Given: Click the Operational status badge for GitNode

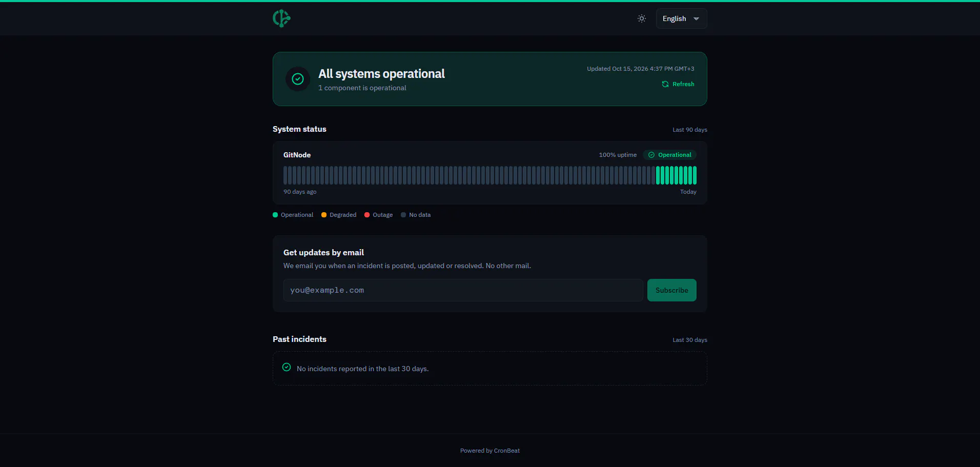Looking at the screenshot, I should pos(669,155).
